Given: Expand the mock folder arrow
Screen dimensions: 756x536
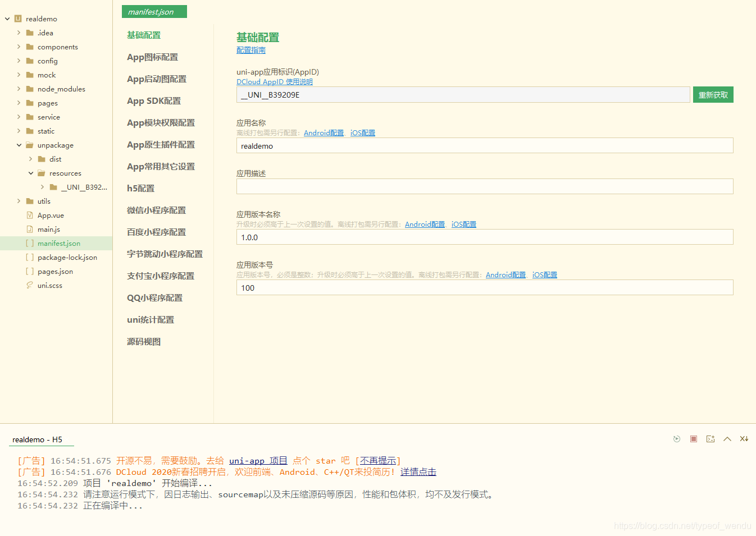Looking at the screenshot, I should (x=19, y=75).
